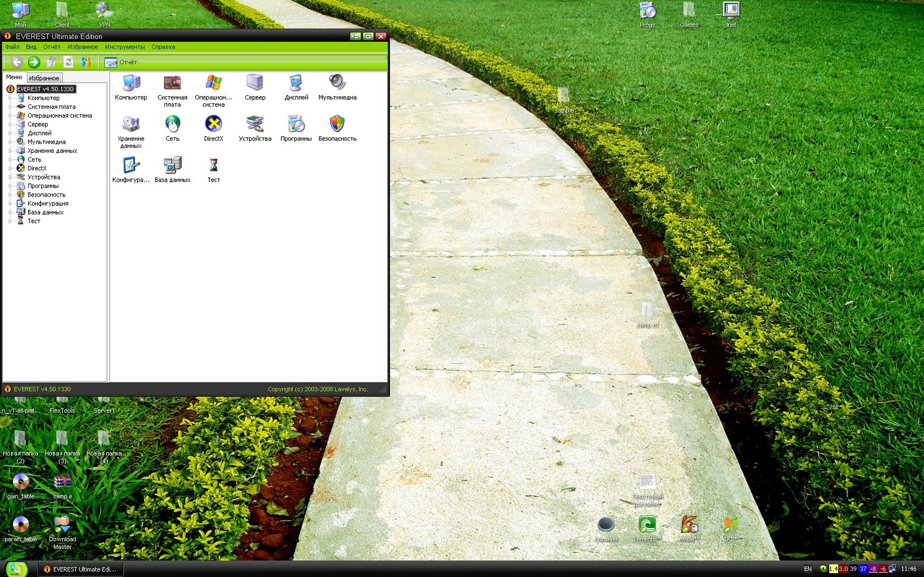924x577 pixels.
Task: Click the green Forward arrow toolbar button
Action: point(34,62)
